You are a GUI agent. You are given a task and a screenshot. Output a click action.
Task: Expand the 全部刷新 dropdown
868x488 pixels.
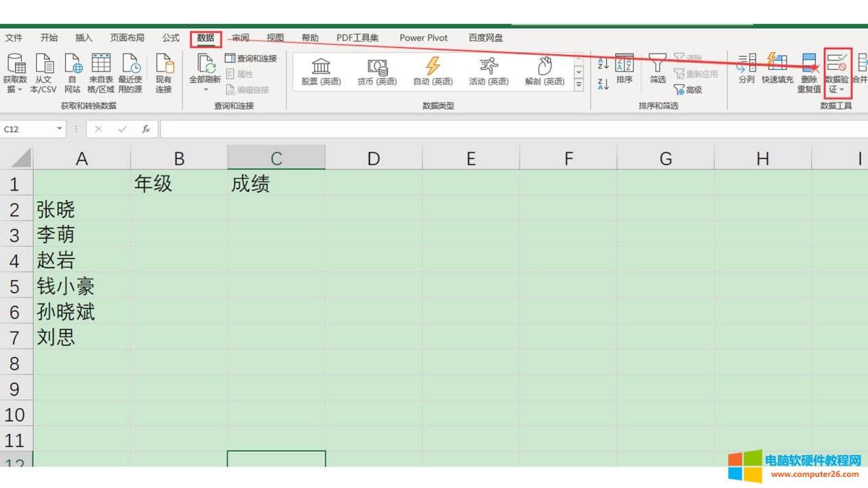(205, 90)
